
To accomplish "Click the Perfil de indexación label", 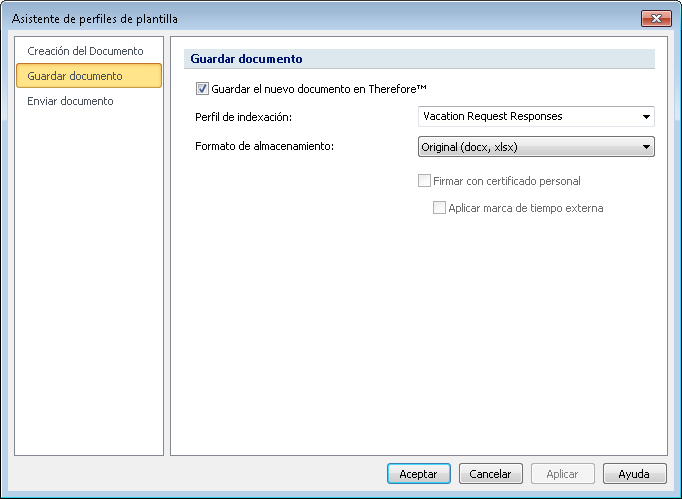I will 243,117.
